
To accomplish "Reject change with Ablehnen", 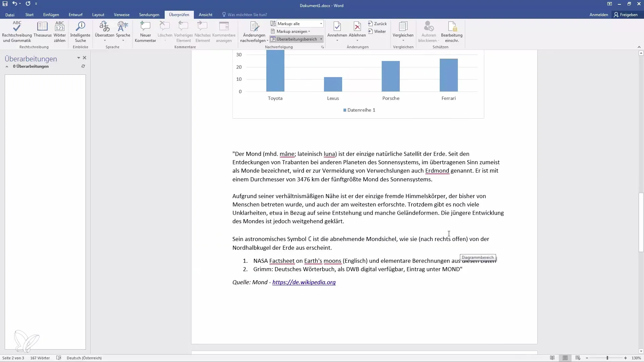I will 357,32.
